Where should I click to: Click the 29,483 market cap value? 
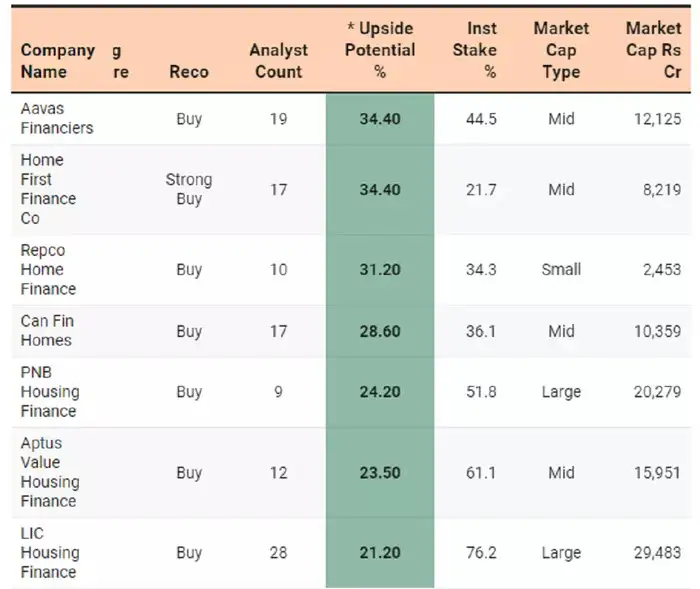[x=657, y=552]
